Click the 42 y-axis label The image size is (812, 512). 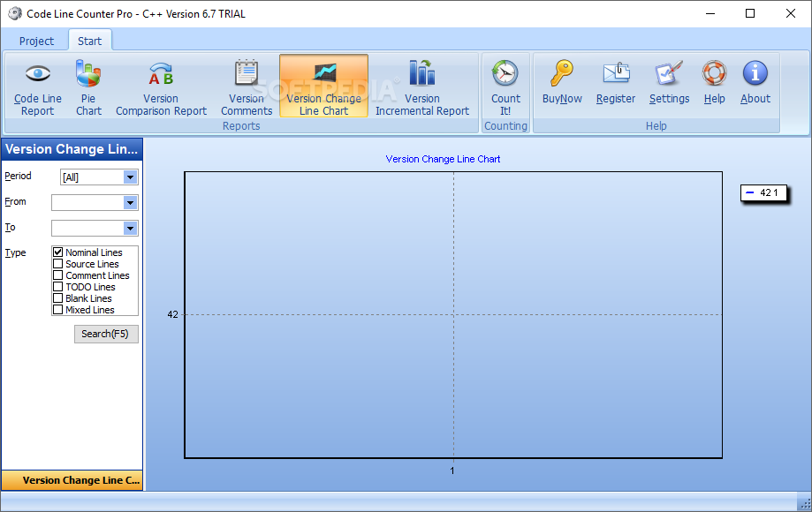pos(172,314)
